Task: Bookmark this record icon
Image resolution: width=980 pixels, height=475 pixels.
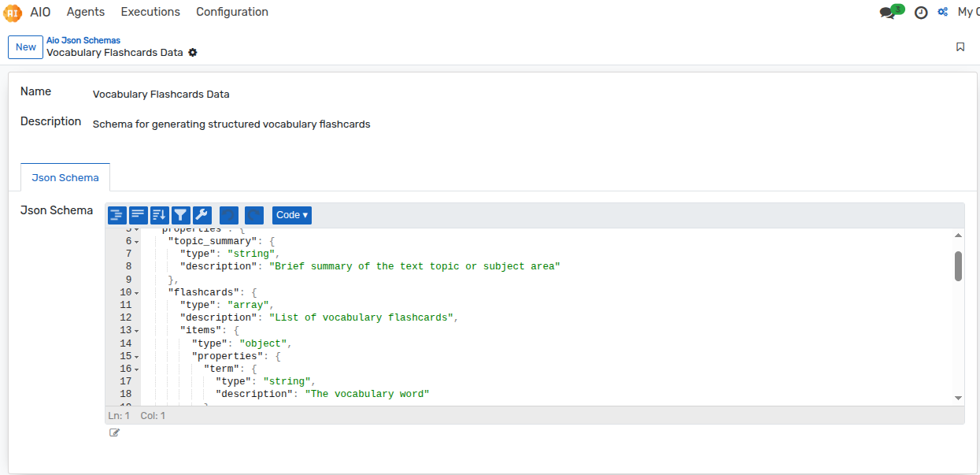Action: tap(960, 47)
